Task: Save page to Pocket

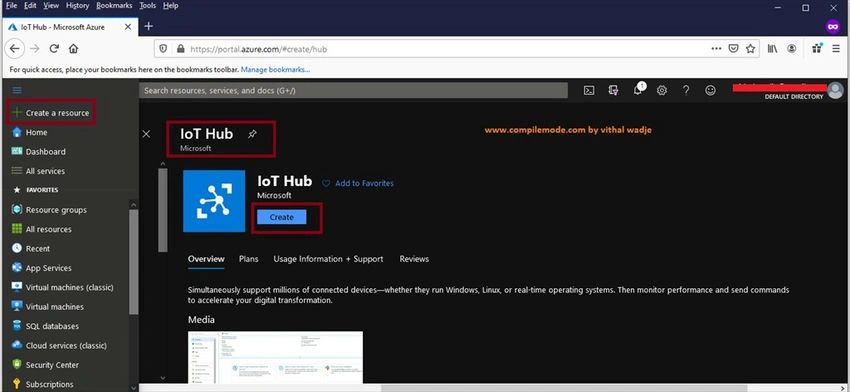Action: click(733, 49)
